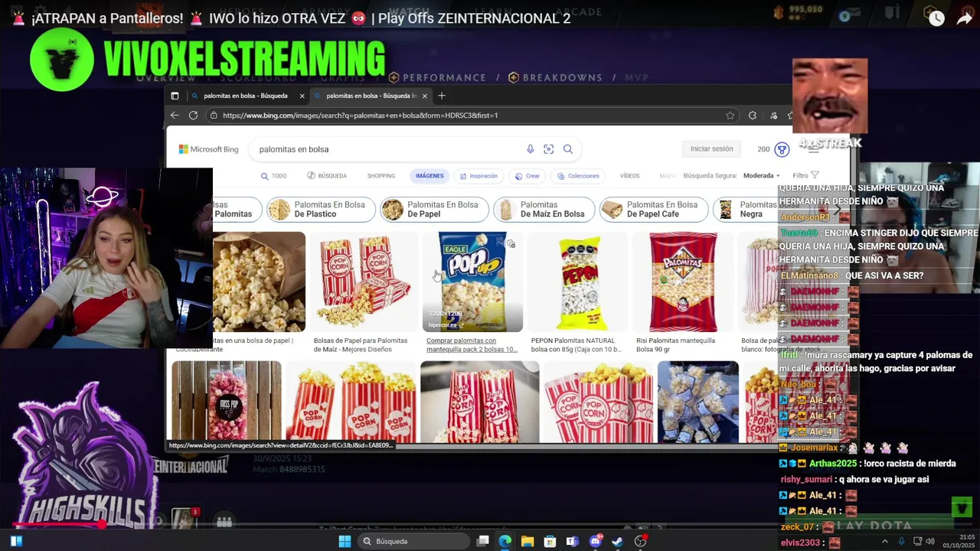Switch to the TODO search tab
The width and height of the screenshot is (980, 551).
coord(273,176)
